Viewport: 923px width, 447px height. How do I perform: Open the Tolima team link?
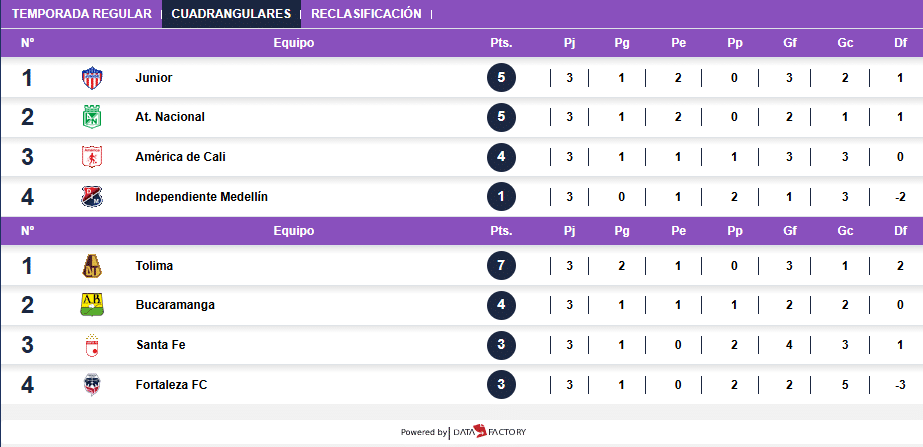pos(154,266)
